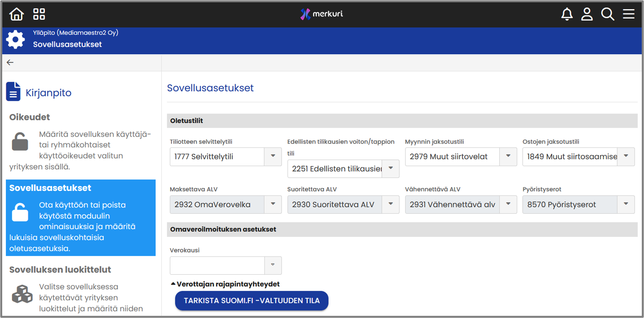This screenshot has height=318, width=644.
Task: Open the apps grid menu icon
Action: (39, 14)
